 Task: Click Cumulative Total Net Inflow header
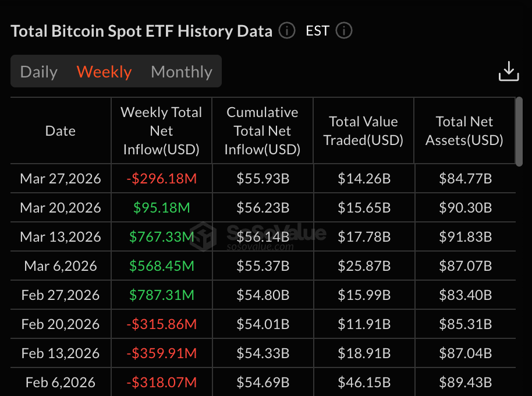(x=263, y=131)
